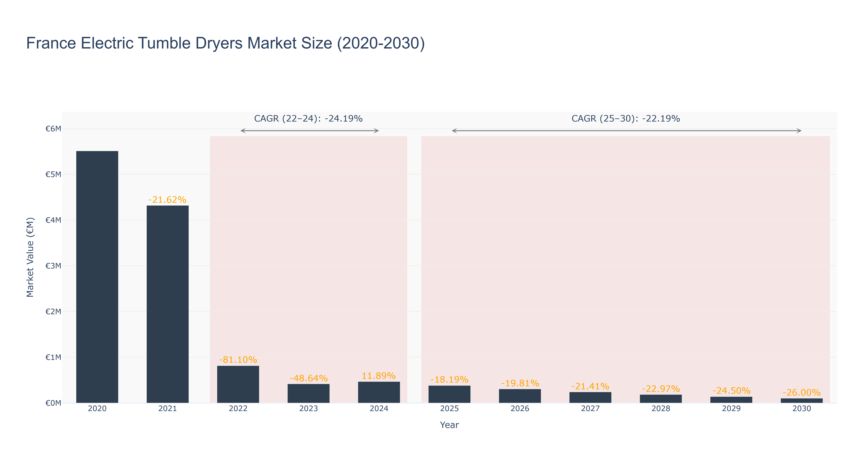Click the -22.97% label above 2028
Image resolution: width=868 pixels, height=465 pixels.
(x=660, y=389)
